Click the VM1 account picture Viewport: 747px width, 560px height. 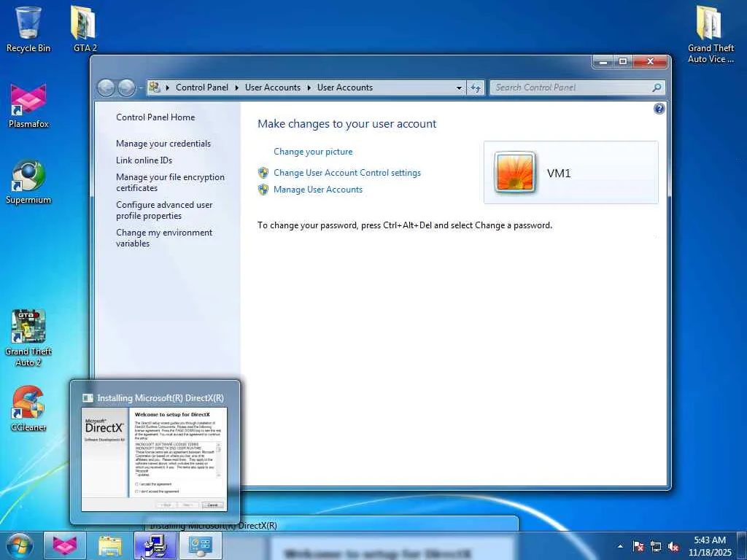click(514, 172)
